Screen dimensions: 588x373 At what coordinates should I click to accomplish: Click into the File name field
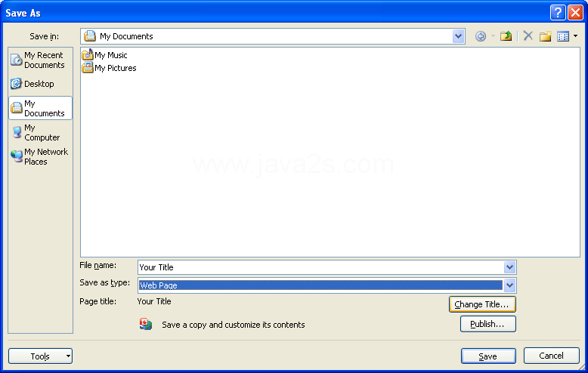click(321, 267)
